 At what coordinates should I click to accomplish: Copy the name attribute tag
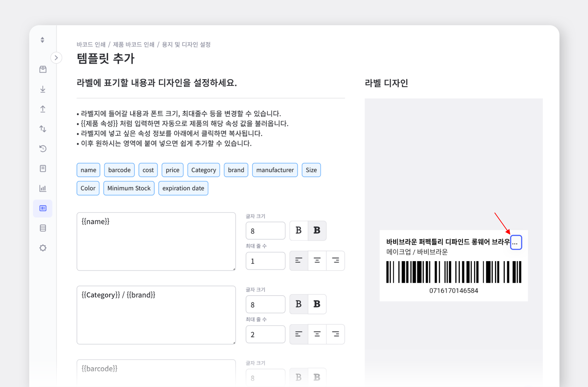coord(88,170)
